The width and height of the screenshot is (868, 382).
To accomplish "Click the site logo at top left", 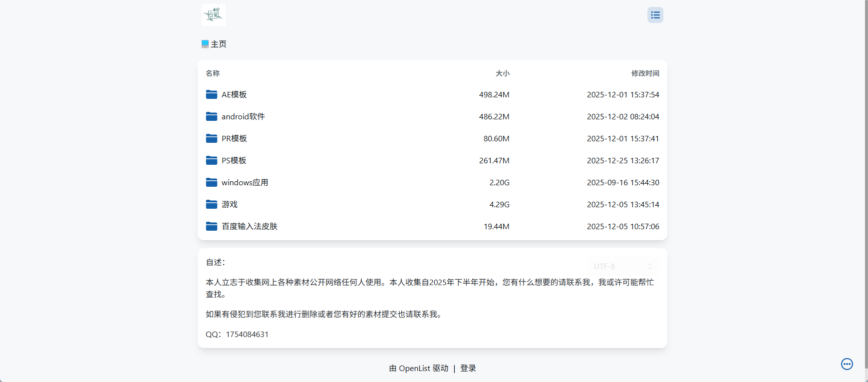I will tap(214, 15).
